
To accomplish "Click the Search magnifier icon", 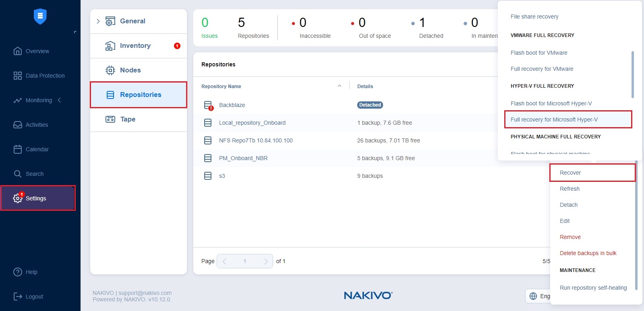I will pos(18,174).
